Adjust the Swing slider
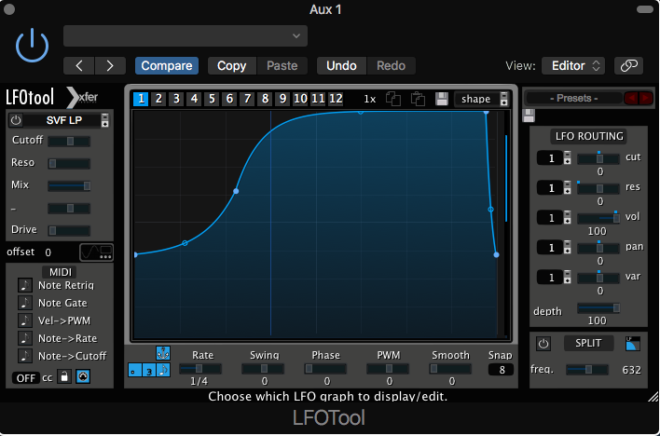The width and height of the screenshot is (660, 436). point(263,369)
